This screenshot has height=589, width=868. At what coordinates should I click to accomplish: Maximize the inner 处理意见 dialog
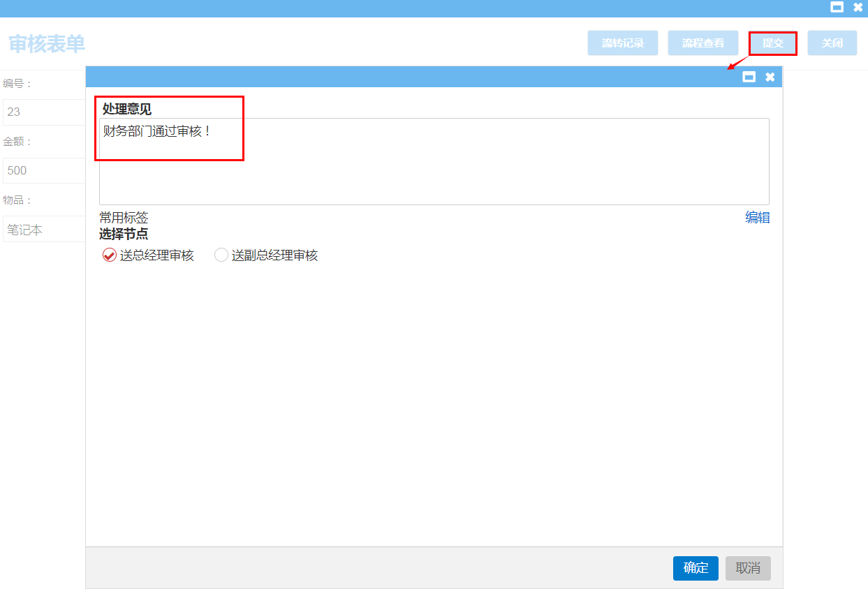[749, 77]
